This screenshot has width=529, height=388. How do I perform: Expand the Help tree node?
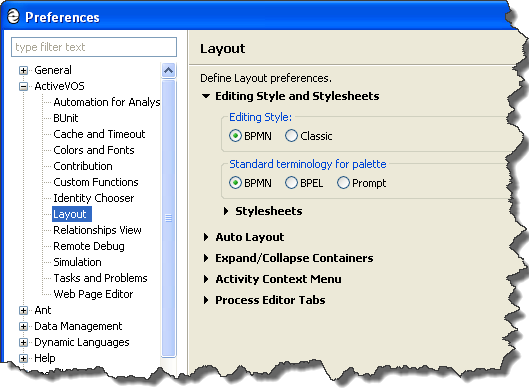pyautogui.click(x=23, y=358)
